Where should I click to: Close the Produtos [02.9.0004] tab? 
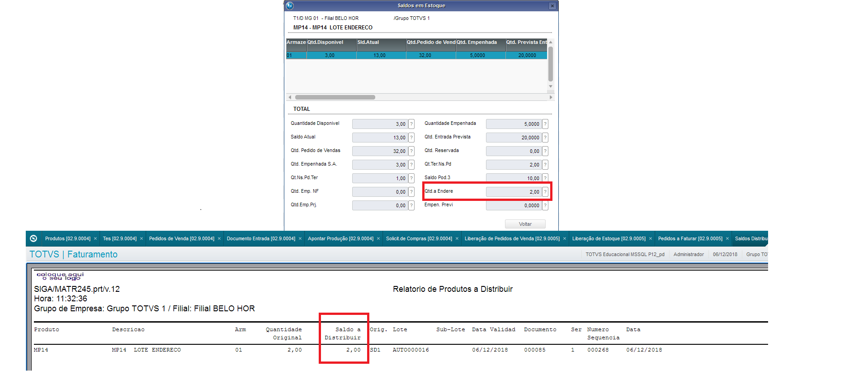click(95, 238)
